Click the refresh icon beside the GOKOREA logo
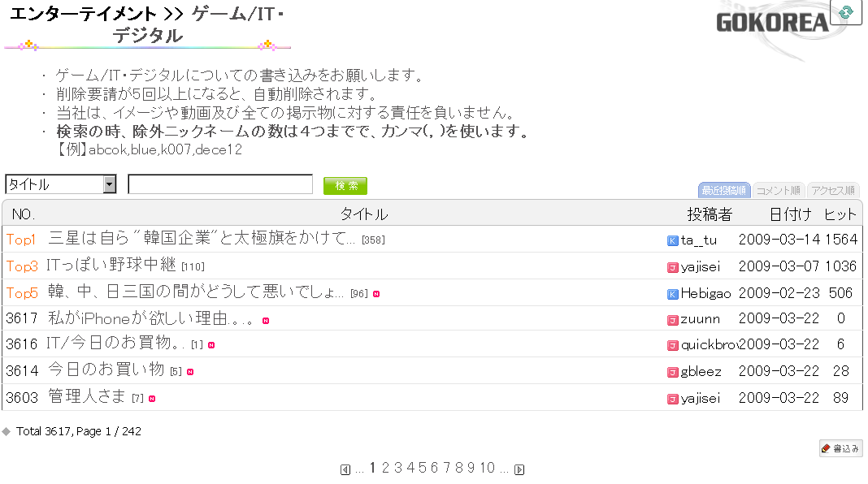This screenshot has height=484, width=868. (x=845, y=12)
